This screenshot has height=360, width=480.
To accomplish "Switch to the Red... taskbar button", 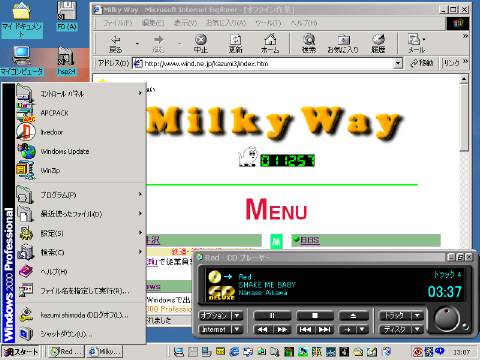I will [66, 351].
